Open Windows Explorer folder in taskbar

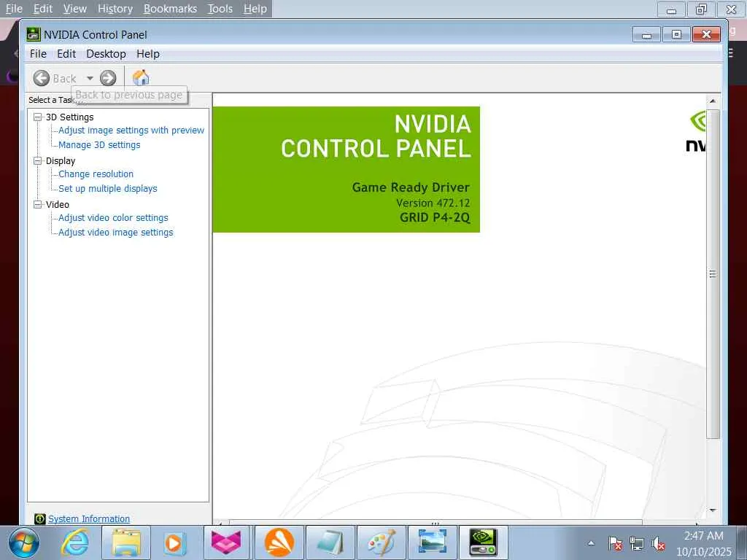click(125, 542)
